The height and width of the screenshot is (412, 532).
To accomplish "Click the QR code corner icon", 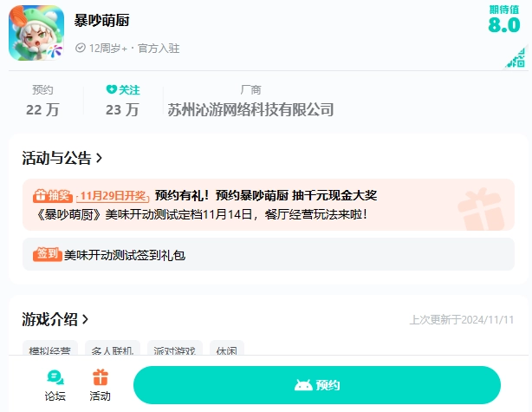I will tap(517, 59).
